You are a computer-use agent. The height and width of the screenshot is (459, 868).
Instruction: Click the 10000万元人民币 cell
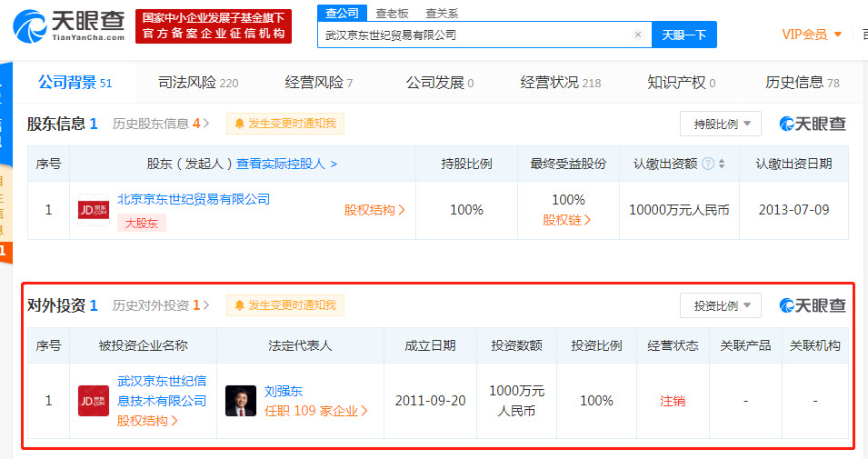[x=679, y=210]
